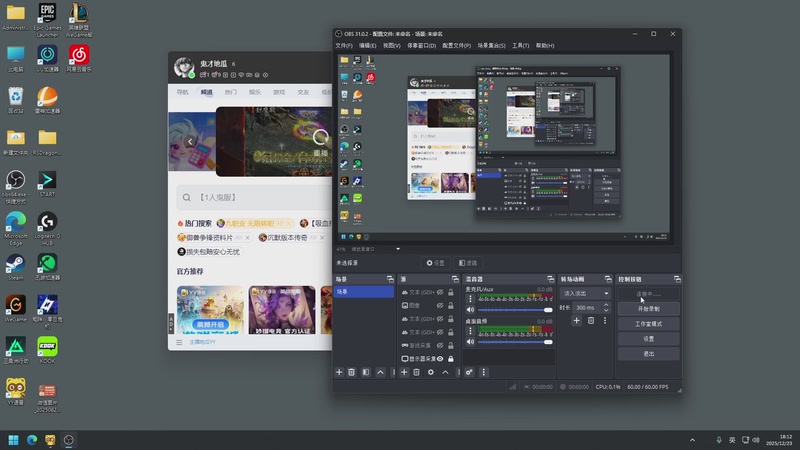
Task: Show the 游戏采集 source using its eye icon
Action: click(440, 345)
